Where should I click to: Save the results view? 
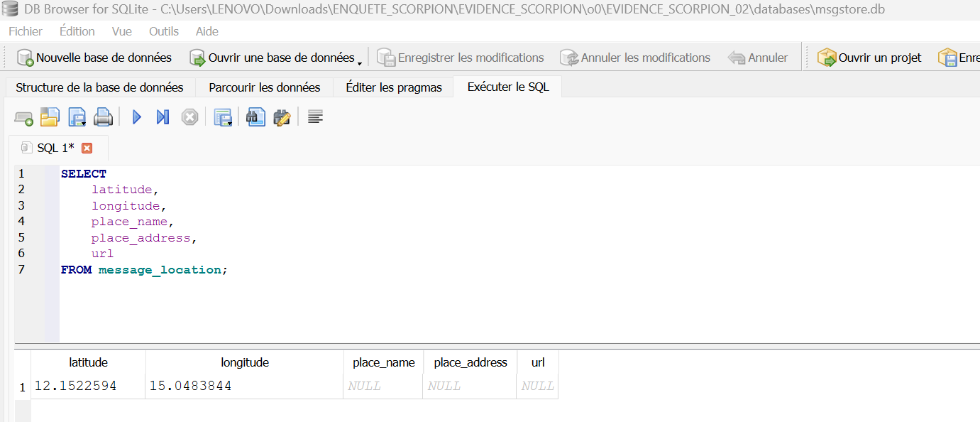pyautogui.click(x=224, y=117)
